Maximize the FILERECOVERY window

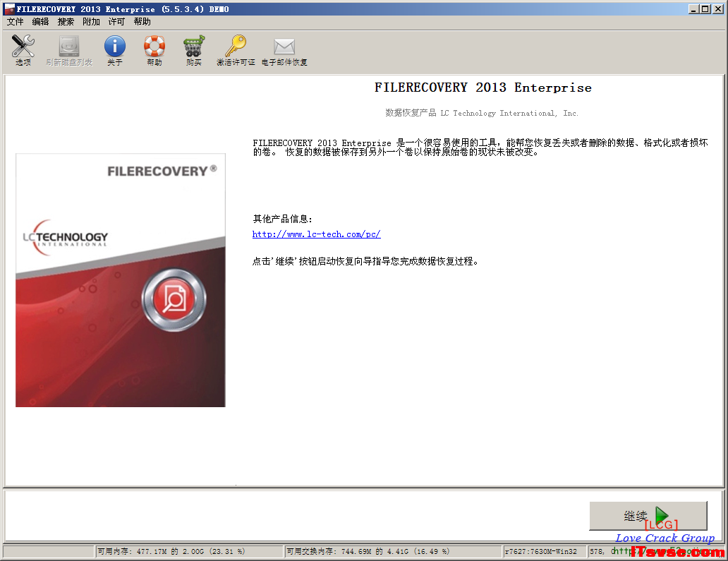click(705, 9)
